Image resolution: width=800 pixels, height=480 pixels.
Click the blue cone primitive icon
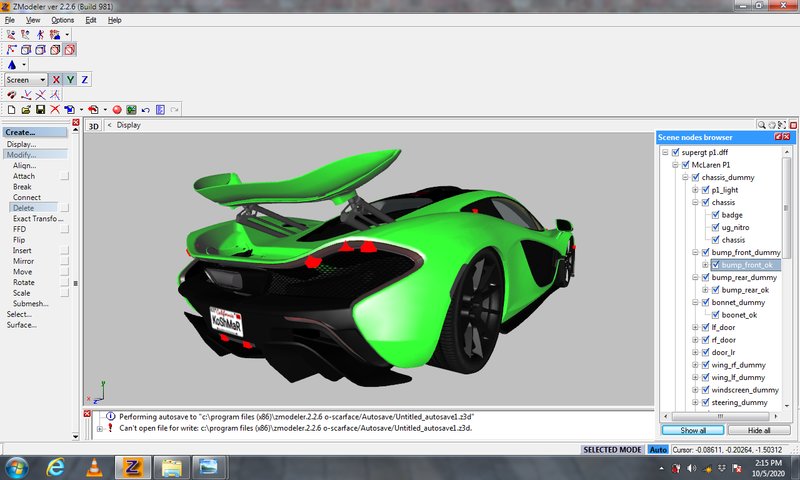tap(12, 65)
